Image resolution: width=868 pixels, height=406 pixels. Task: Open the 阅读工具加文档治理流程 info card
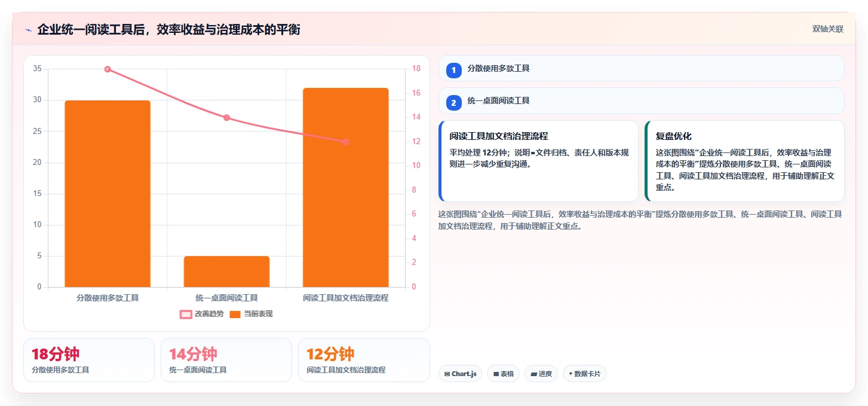click(538, 161)
